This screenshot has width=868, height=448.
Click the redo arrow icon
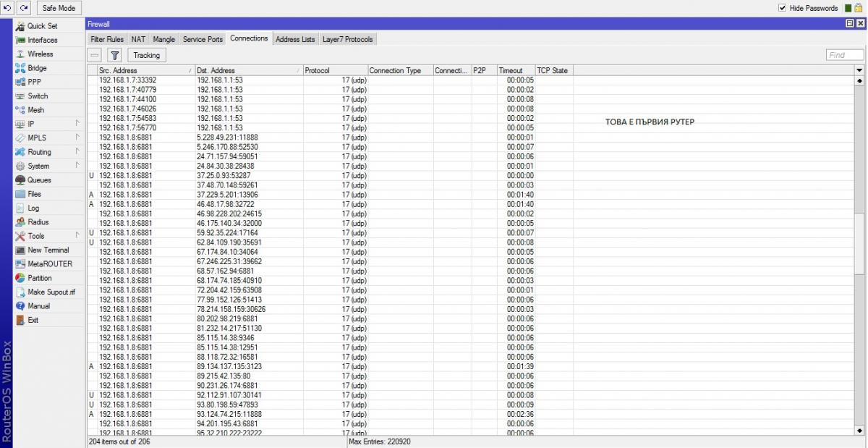click(x=24, y=8)
